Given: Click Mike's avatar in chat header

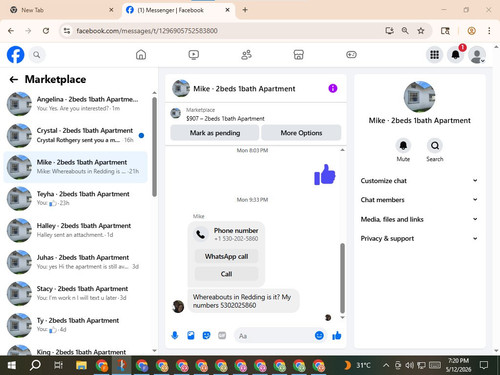Looking at the screenshot, I should coord(181,88).
